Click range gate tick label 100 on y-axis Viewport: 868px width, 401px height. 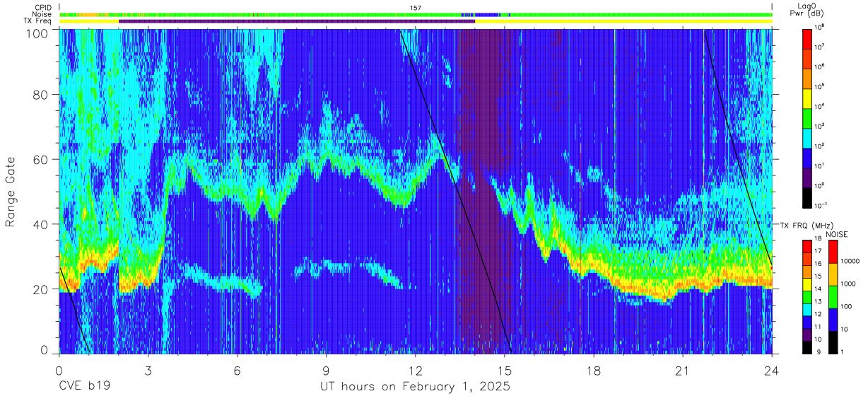pos(38,33)
